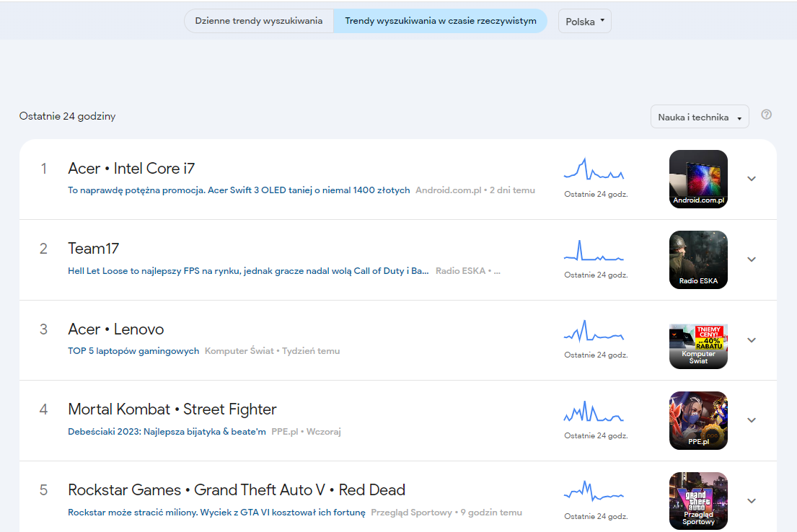
Task: Open TOP 5 laptopów gamingowych link
Action: pos(133,350)
